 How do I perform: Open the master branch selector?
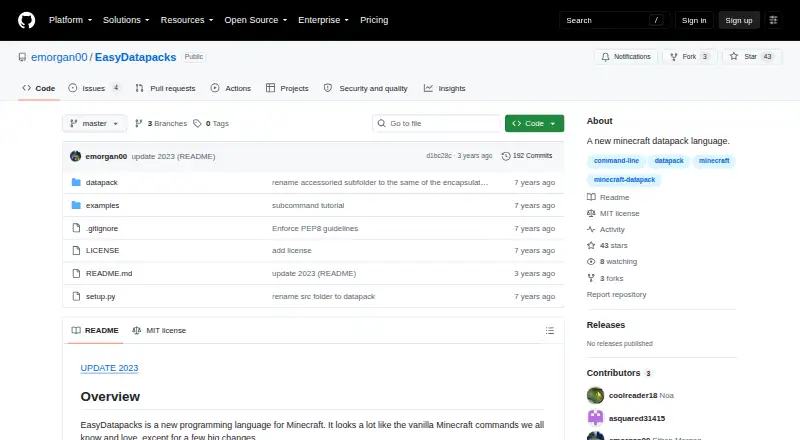(x=94, y=124)
